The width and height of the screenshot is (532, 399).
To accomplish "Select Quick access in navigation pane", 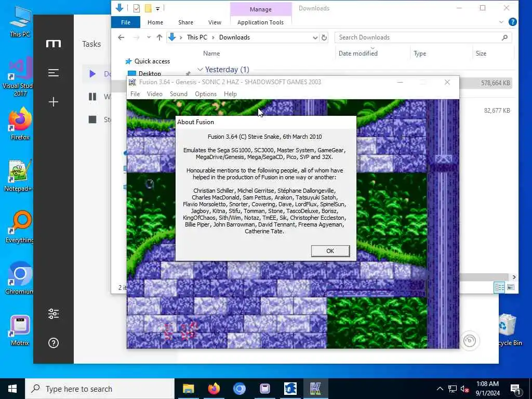I will [x=152, y=61].
